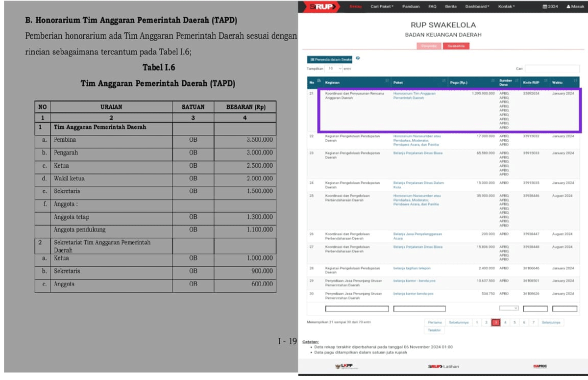The width and height of the screenshot is (588, 380).
Task: Go to the Sebelumnya (previous) page
Action: [459, 322]
